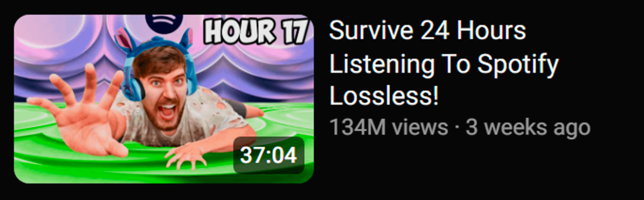Open the Spotify Lossless video thumbnail

click(x=164, y=99)
